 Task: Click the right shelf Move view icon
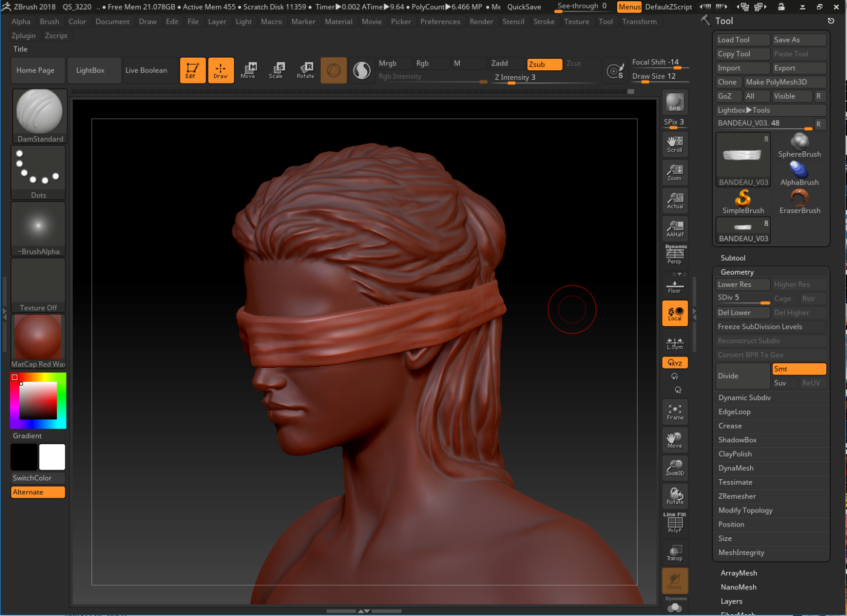coord(675,440)
